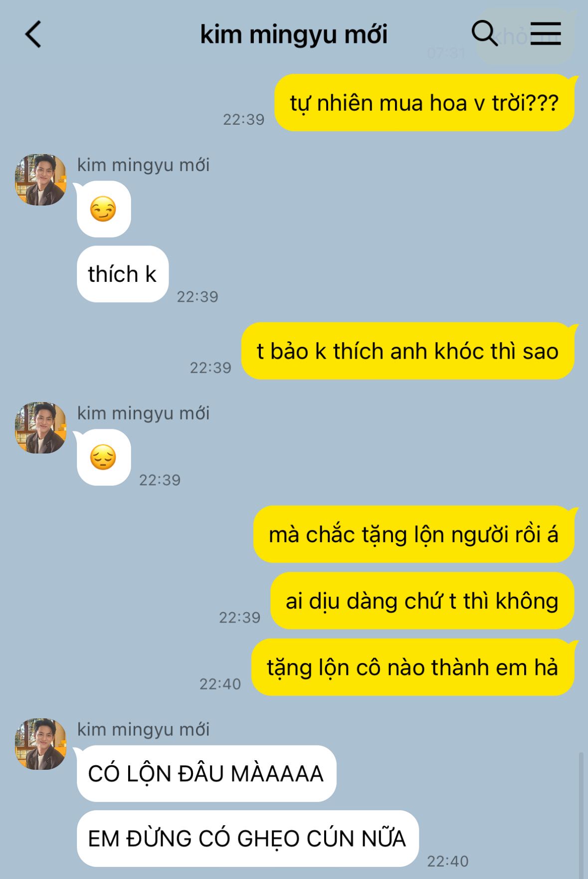Tap the pensive face emoji bubble
The width and height of the screenshot is (588, 879).
coord(104,457)
